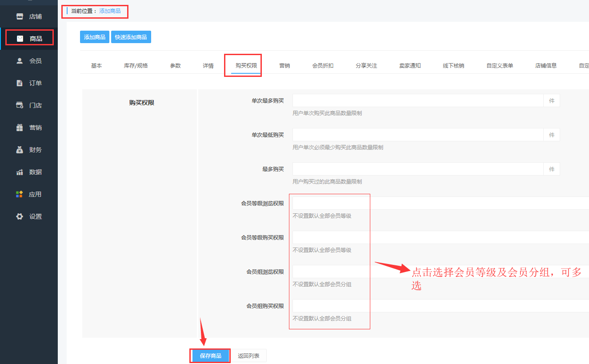Click the 财务 money bag icon
This screenshot has width=589, height=364.
[20, 150]
